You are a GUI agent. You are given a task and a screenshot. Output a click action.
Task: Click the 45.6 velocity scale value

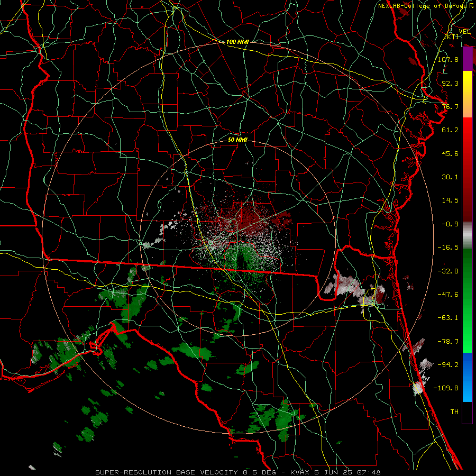coord(450,153)
